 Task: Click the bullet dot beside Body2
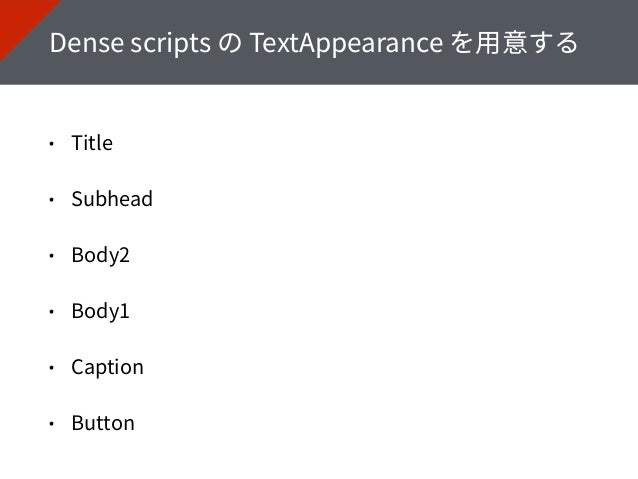[51, 256]
